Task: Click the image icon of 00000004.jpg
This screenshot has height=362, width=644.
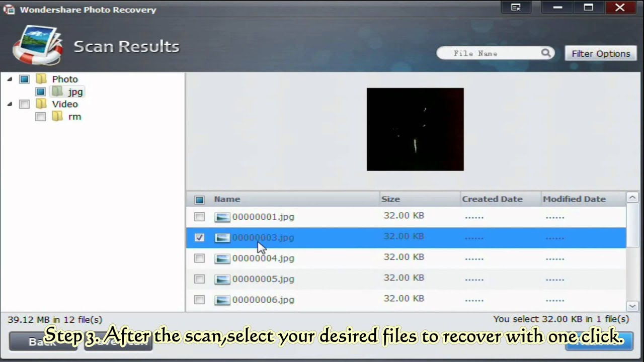Action: (x=222, y=258)
